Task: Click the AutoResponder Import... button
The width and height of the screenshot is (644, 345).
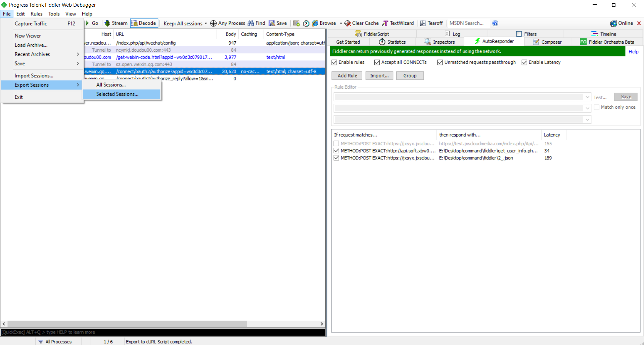Action: (x=379, y=76)
